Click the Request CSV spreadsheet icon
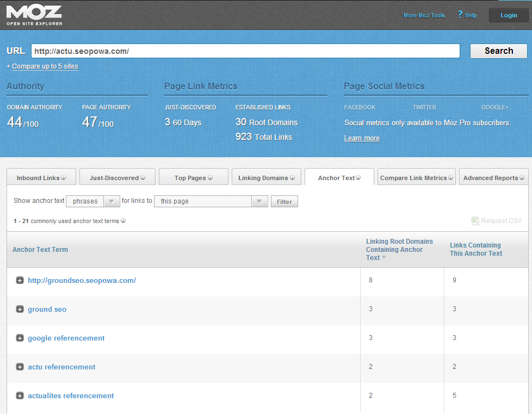This screenshot has width=532, height=414. click(475, 221)
